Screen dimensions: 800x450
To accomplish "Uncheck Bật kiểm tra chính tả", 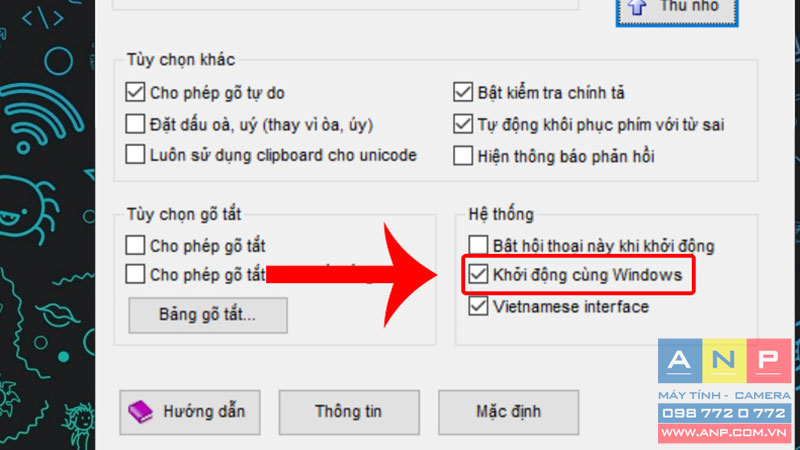I will click(x=463, y=92).
